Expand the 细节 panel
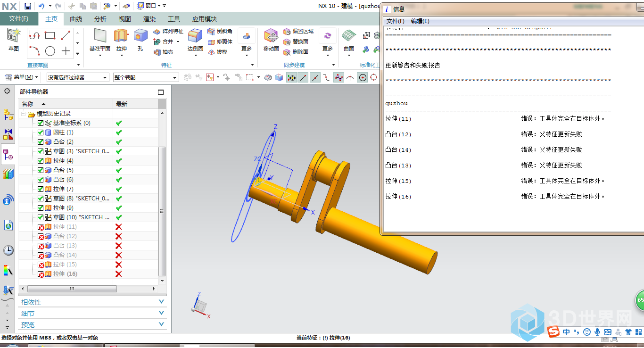This screenshot has width=644, height=348. (x=92, y=314)
